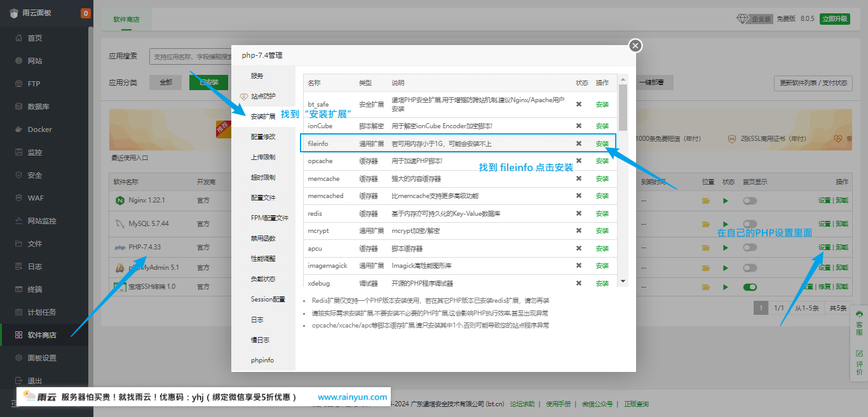The height and width of the screenshot is (417, 868).
Task: Go to 文件 folder icon in sidebar
Action: [19, 244]
